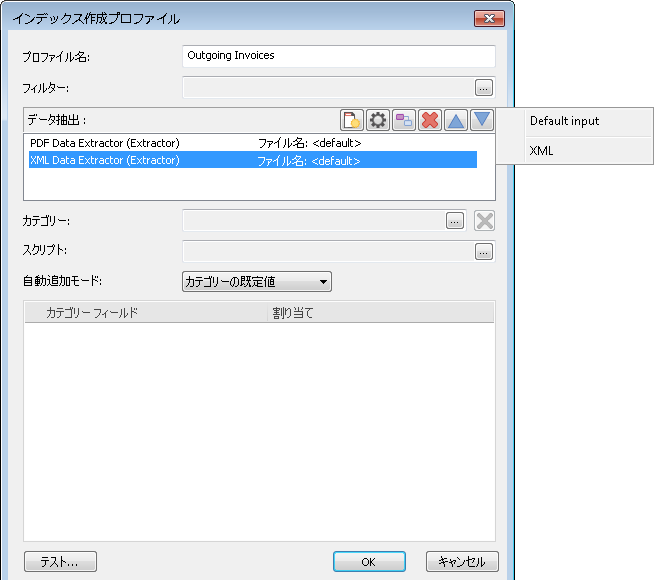Click the カテゴリー フィールド column header
The width and height of the screenshot is (657, 580).
tap(146, 313)
